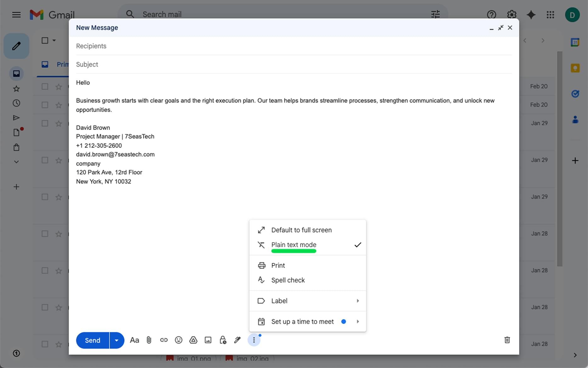Star the first inbox message
This screenshot has width=588, height=368.
59,87
